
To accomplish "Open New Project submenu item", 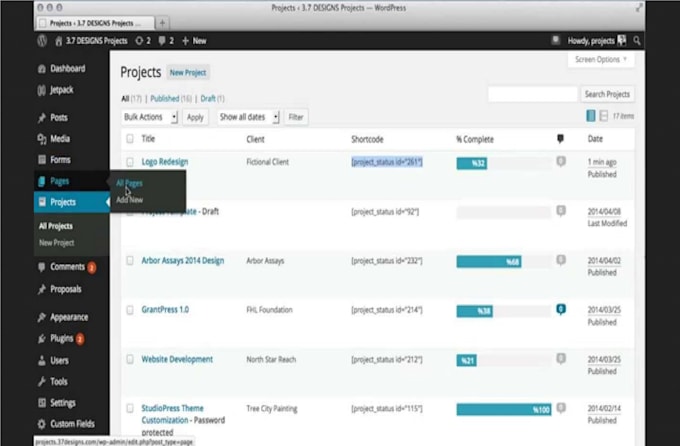I will (56, 243).
